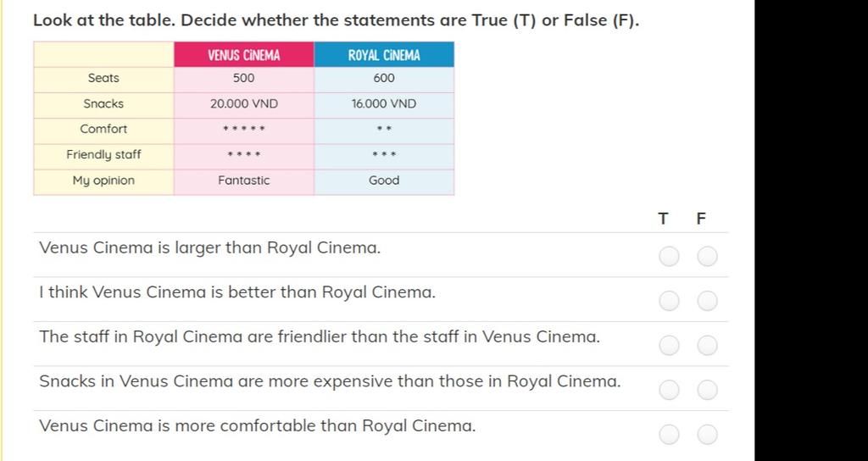Image resolution: width=868 pixels, height=461 pixels.
Task: Mark snacks more expensive statement as True
Action: (x=669, y=390)
